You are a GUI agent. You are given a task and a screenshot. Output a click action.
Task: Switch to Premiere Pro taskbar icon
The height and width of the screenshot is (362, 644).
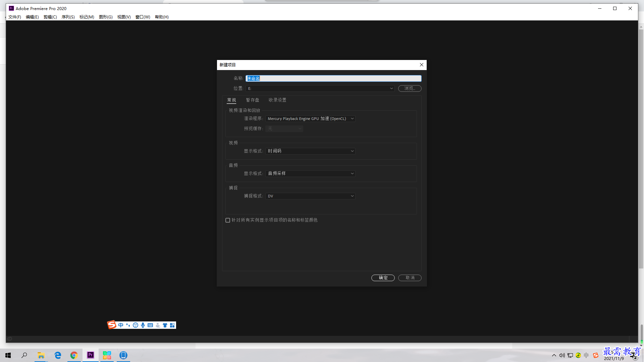click(x=91, y=355)
